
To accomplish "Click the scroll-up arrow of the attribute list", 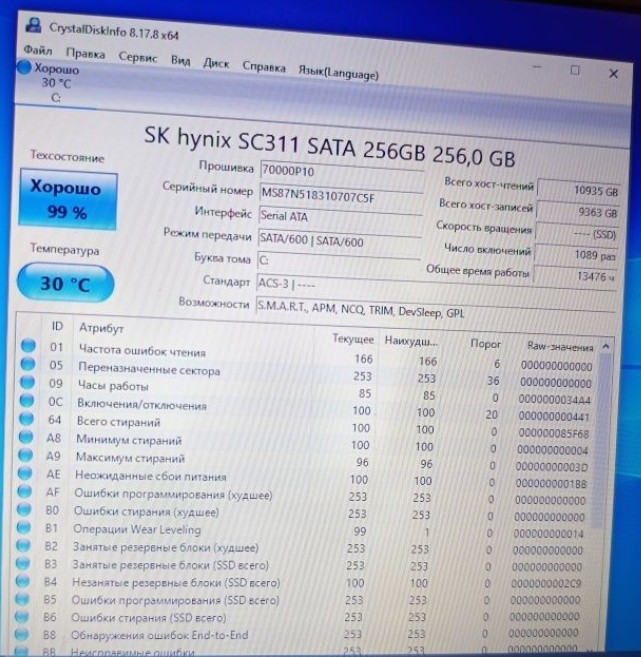I will pyautogui.click(x=605, y=347).
